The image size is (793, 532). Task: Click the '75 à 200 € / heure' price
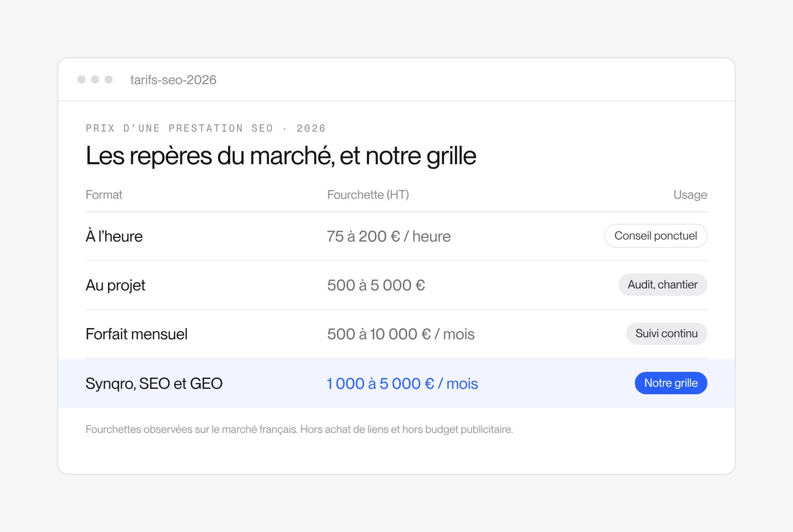pos(389,236)
